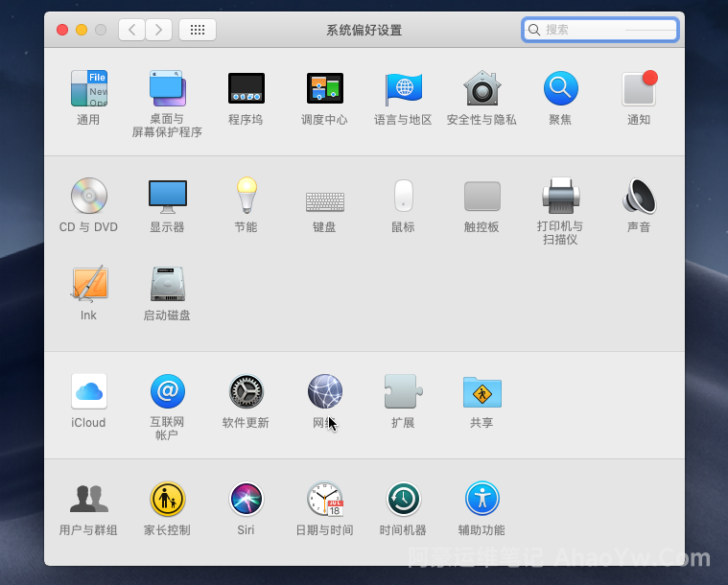Close the 系统偏好设置 window
The width and height of the screenshot is (728, 585).
point(62,30)
